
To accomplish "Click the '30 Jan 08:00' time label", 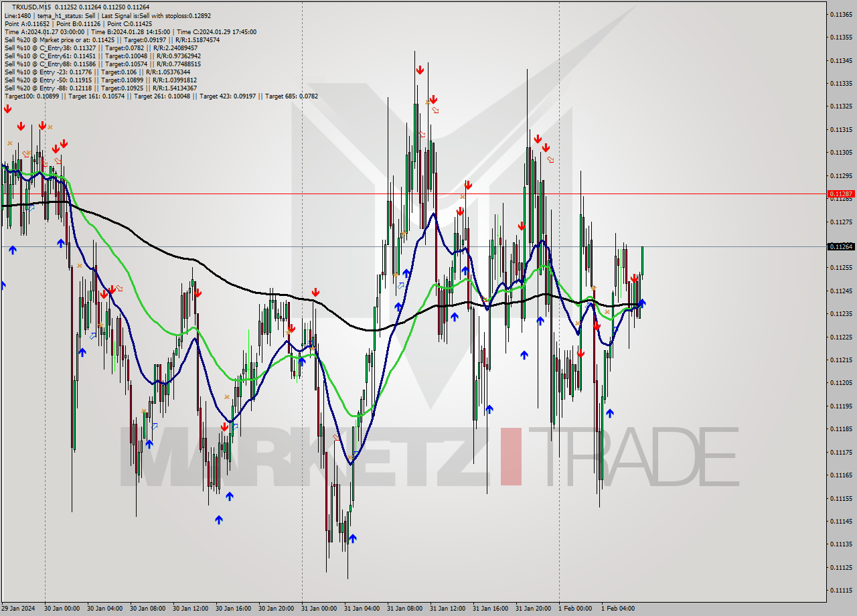I will pyautogui.click(x=147, y=609).
